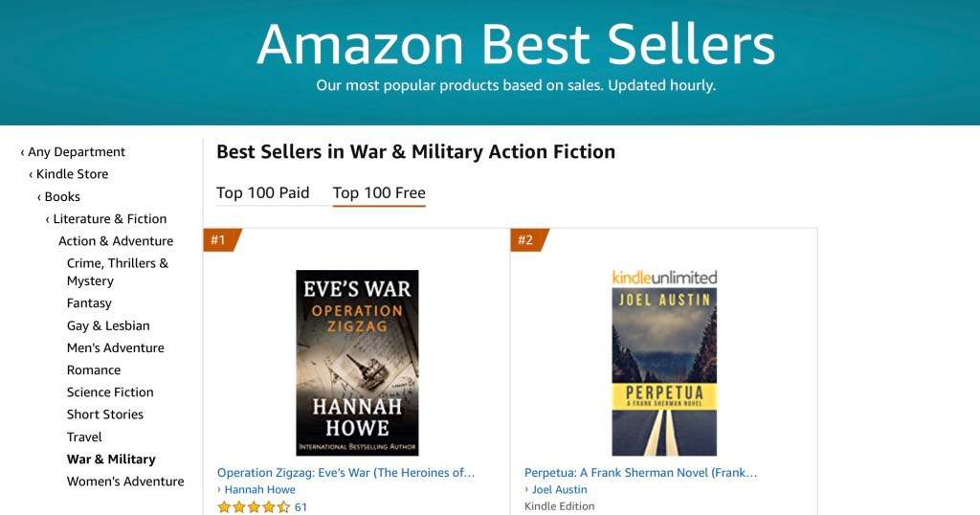The width and height of the screenshot is (980, 515).
Task: Click the star rating for Operation Zigzag
Action: pyautogui.click(x=254, y=507)
